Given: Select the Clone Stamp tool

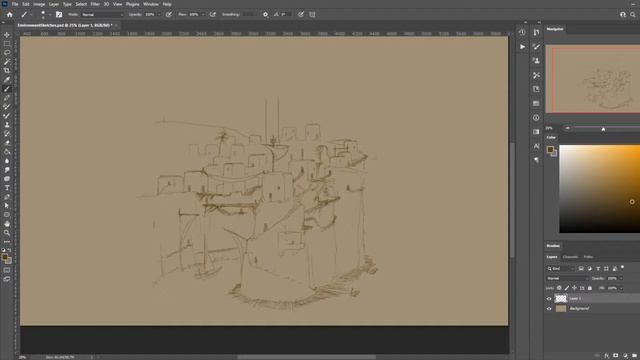Looking at the screenshot, I should click(x=7, y=124).
